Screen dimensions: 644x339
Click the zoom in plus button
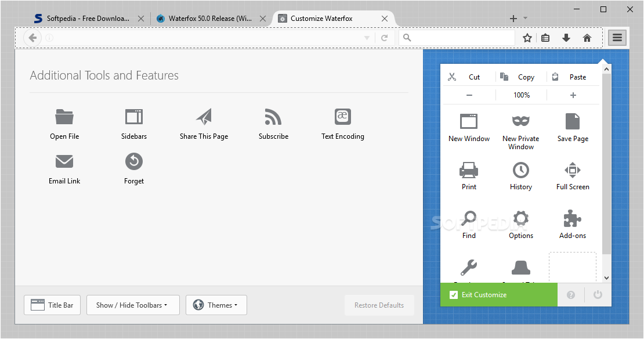573,95
